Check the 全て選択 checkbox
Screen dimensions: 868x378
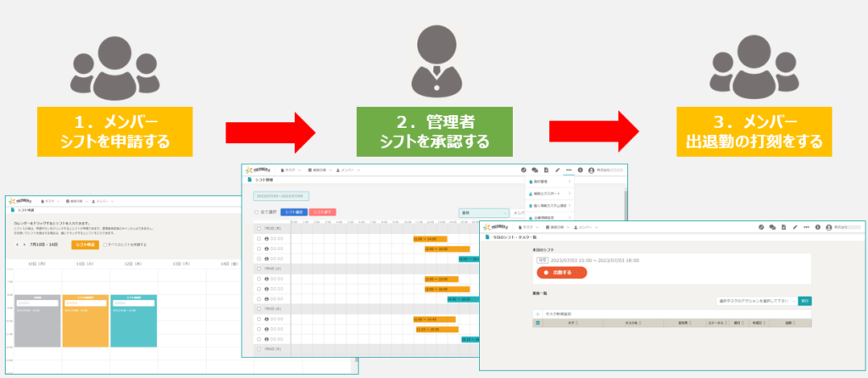click(258, 212)
